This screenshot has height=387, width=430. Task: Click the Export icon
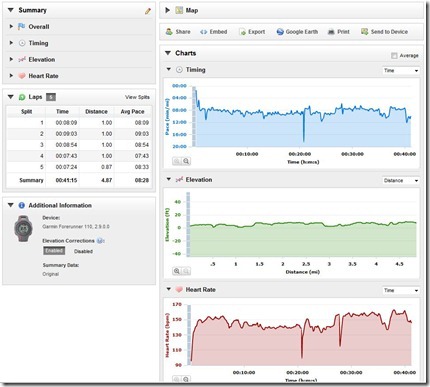(x=242, y=32)
